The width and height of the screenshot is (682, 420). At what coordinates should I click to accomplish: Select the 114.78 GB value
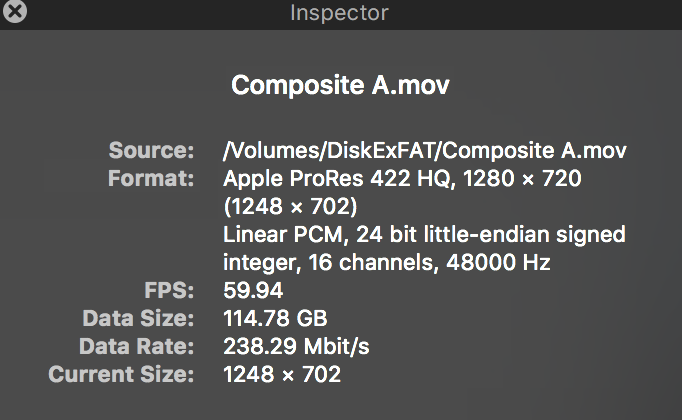click(277, 319)
